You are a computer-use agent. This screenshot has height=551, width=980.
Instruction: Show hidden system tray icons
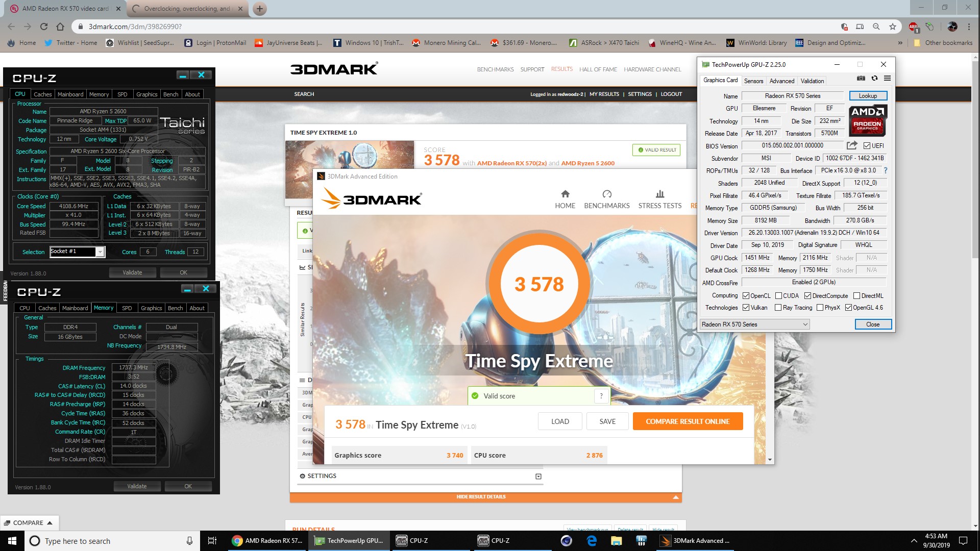coord(914,541)
